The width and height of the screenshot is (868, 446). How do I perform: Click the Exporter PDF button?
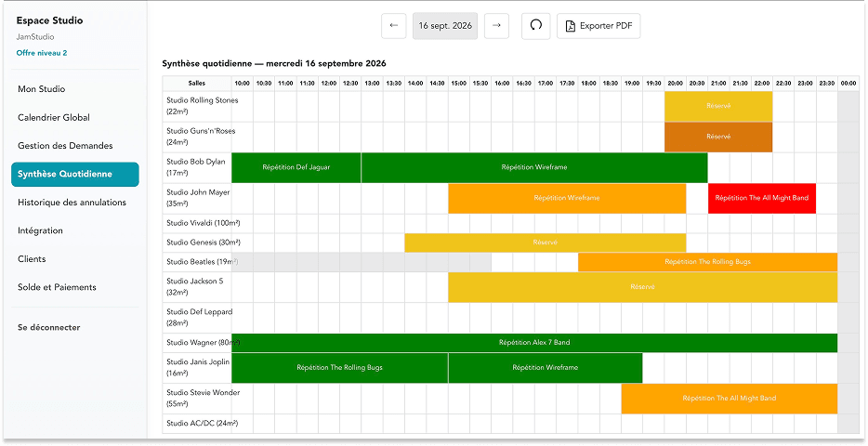point(598,26)
